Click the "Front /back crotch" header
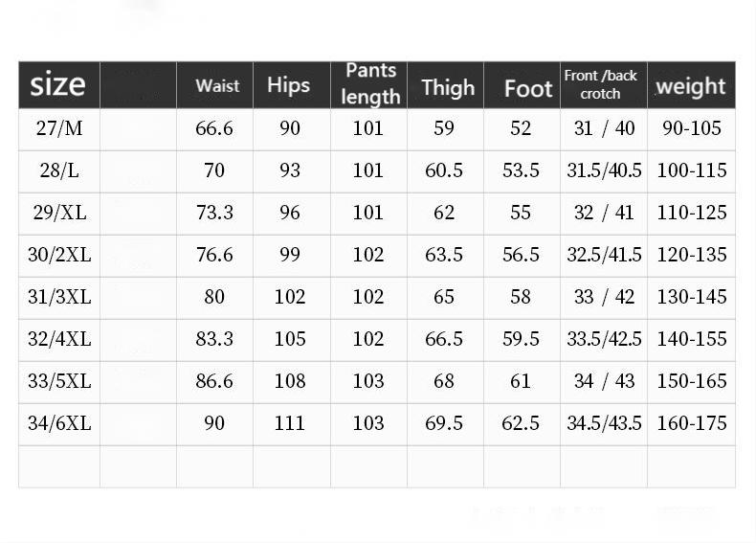Viewport: 756px width, 543px height. coord(600,84)
